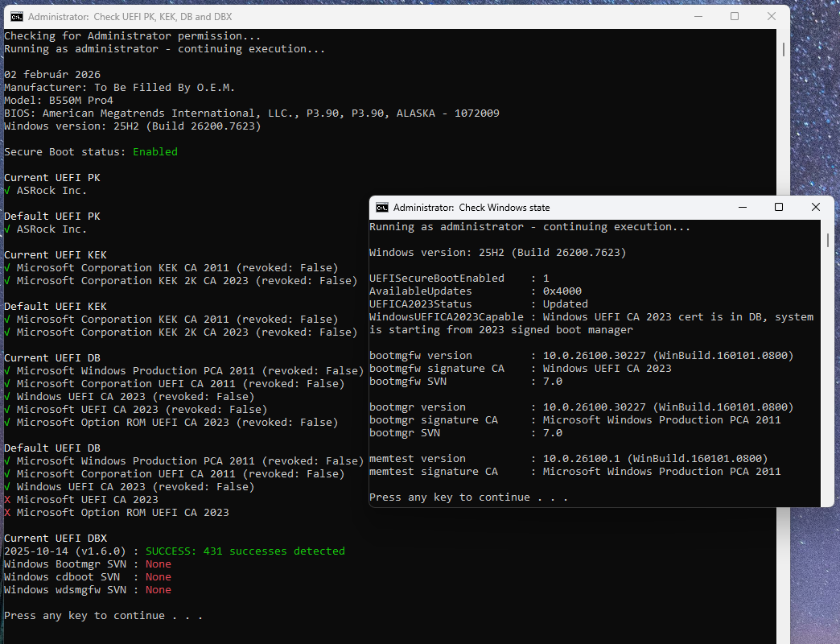Viewport: 840px width, 644px height.
Task: Click 'Current UEFI DB' heading
Action: (x=52, y=357)
